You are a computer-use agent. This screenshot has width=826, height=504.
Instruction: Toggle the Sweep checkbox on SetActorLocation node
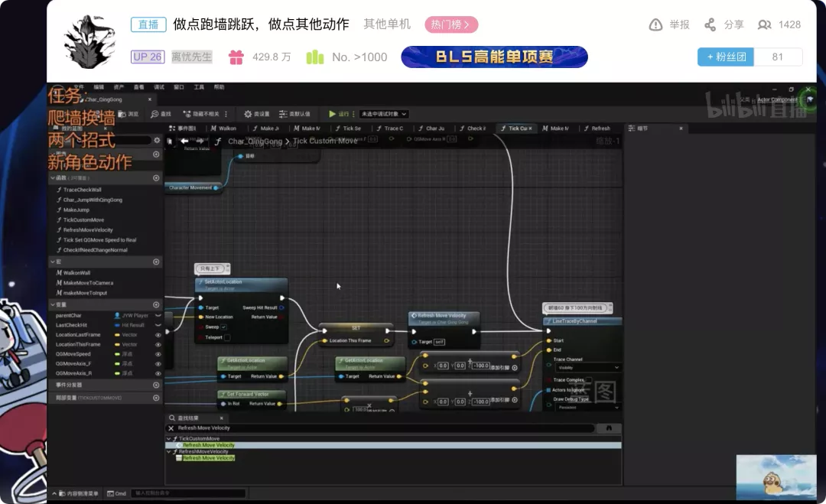(x=223, y=327)
